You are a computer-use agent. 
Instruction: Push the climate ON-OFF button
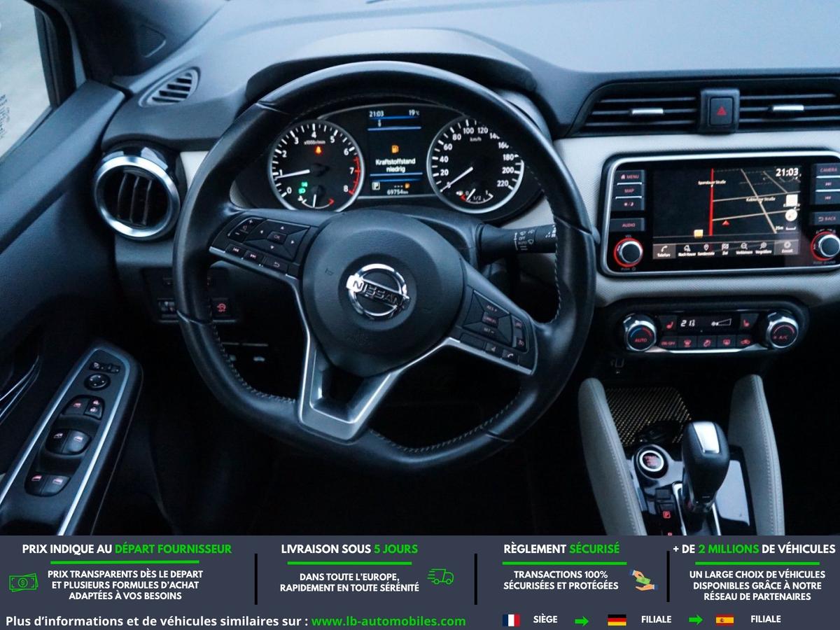click(668, 343)
